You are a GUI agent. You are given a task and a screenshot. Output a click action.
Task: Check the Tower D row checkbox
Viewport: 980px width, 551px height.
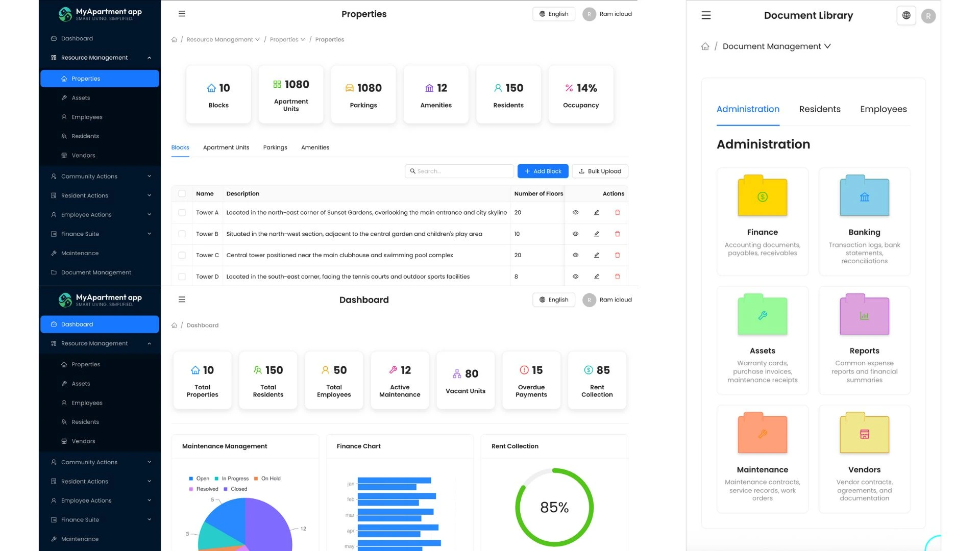tap(182, 277)
